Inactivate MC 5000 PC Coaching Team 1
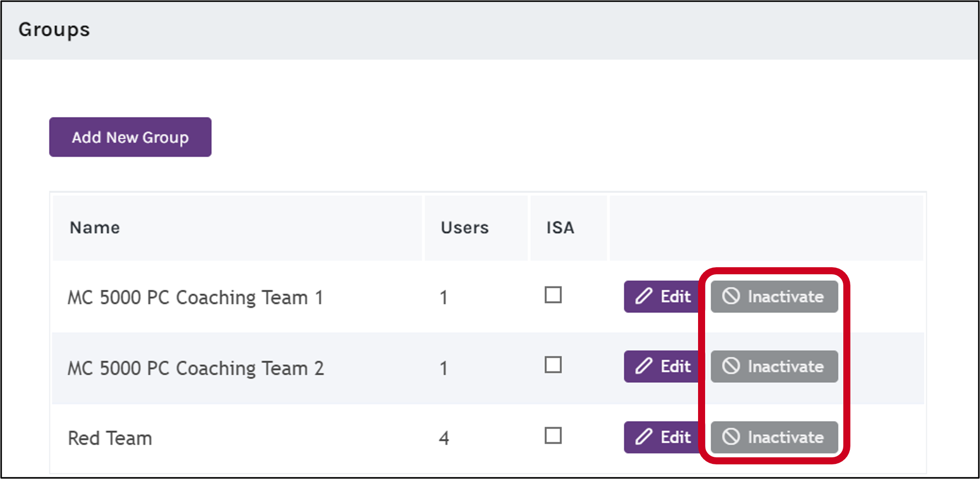The image size is (980, 479). (774, 296)
